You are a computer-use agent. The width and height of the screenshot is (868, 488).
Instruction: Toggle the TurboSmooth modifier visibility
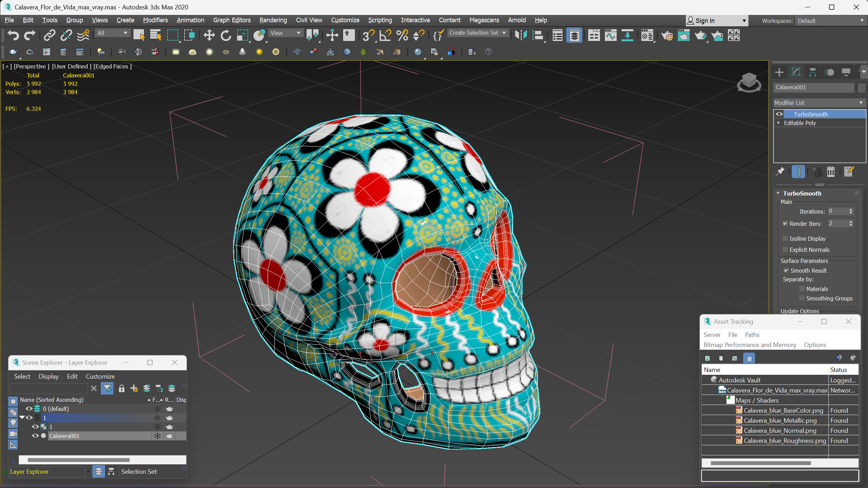tap(779, 114)
